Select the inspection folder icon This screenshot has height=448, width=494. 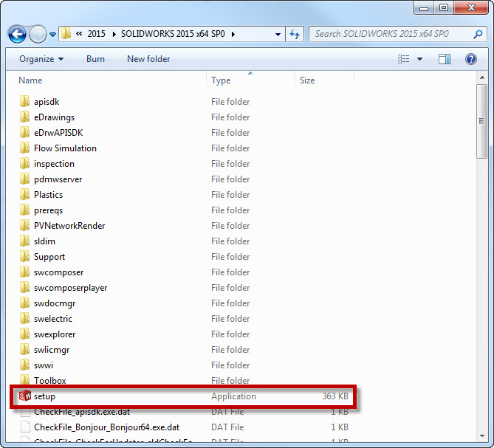[x=24, y=163]
